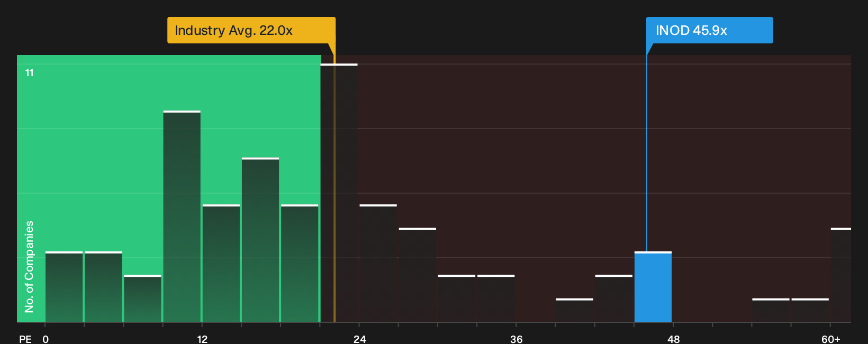Click the blue INOD 45.9x label
The width and height of the screenshot is (868, 344).
(709, 30)
